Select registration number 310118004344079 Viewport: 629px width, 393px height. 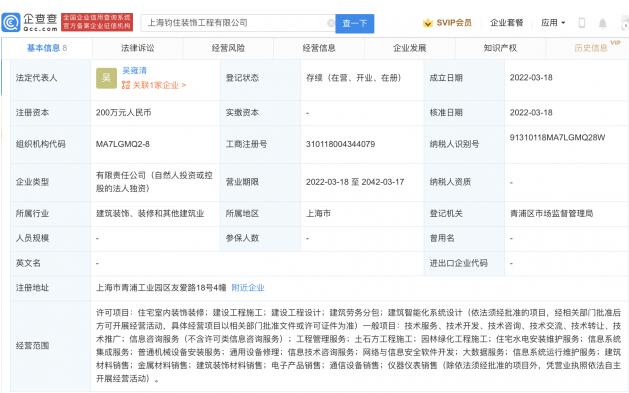click(340, 144)
